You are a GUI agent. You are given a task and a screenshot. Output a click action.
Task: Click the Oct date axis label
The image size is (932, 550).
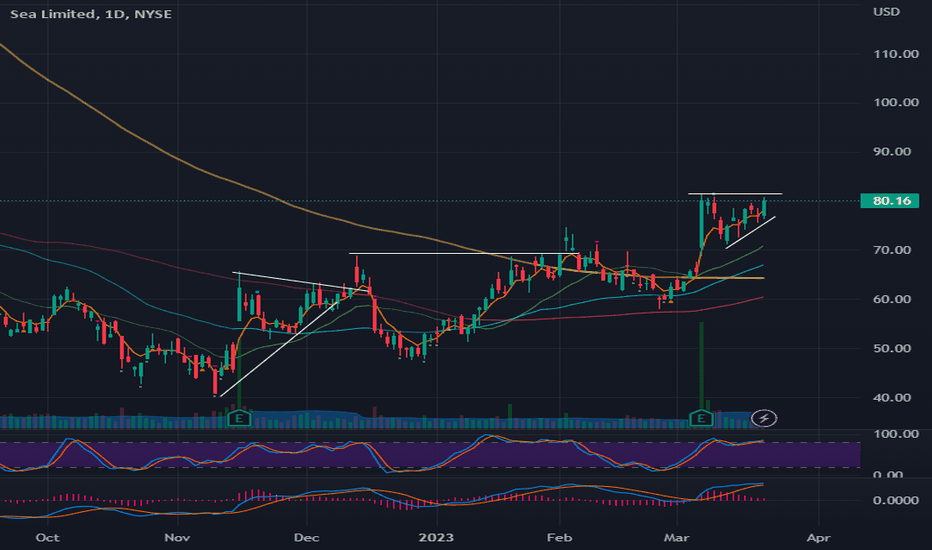(x=48, y=538)
